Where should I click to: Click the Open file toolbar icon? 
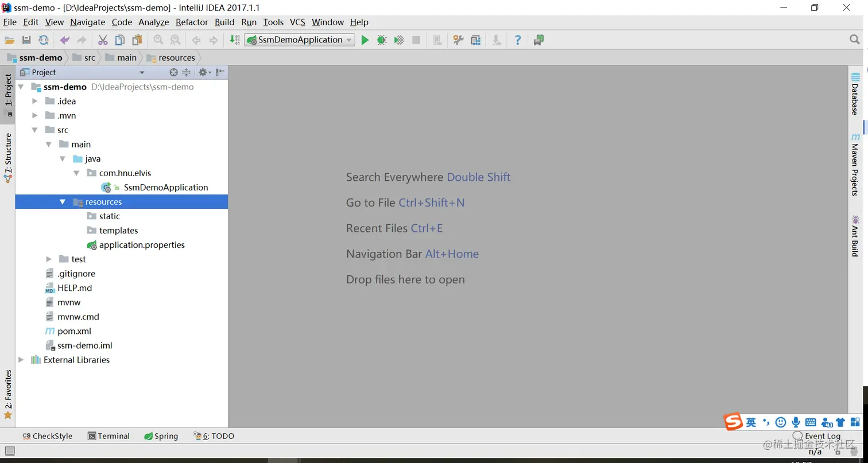9,40
